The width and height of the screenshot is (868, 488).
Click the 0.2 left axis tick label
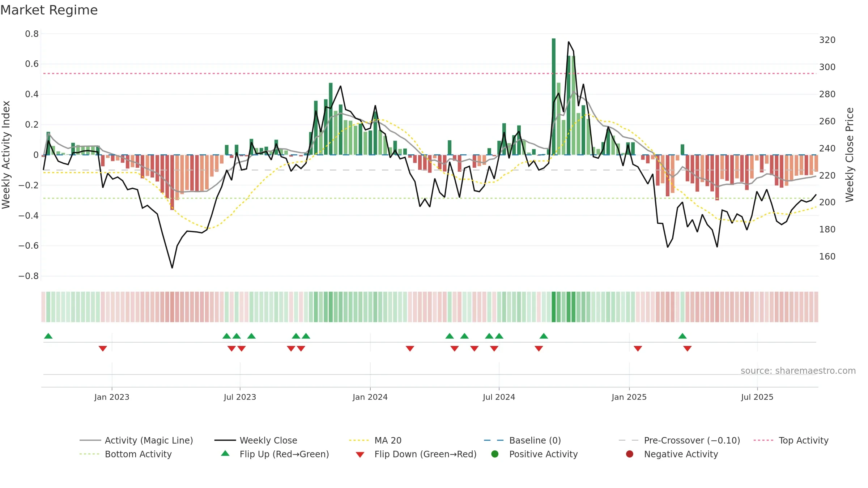32,125
